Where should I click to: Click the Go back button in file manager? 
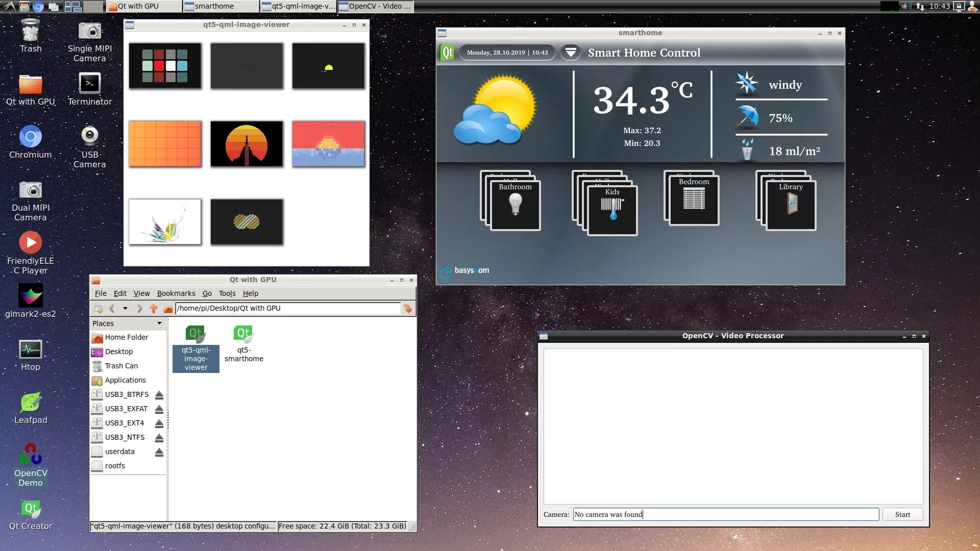point(112,308)
